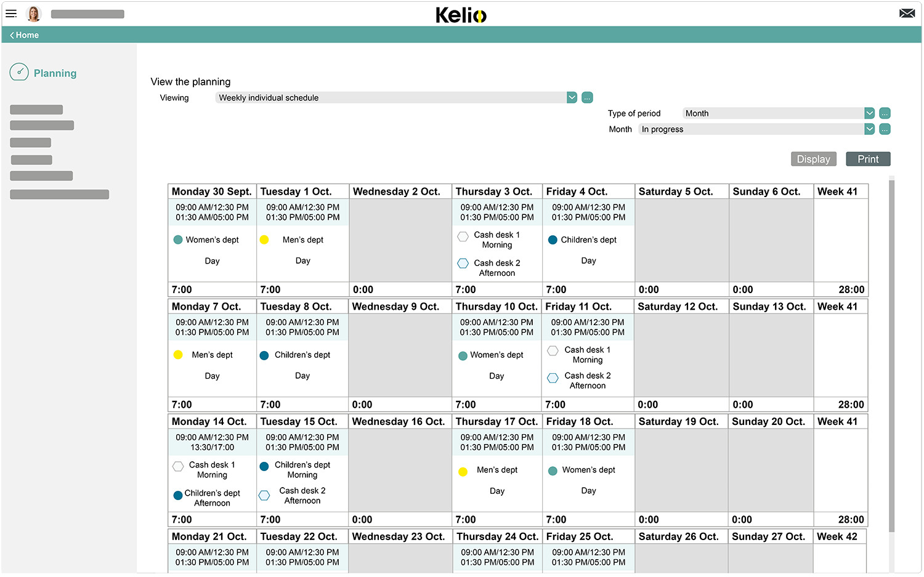Open the user profile picture
Viewport: 924px width, 577px height.
tap(34, 14)
